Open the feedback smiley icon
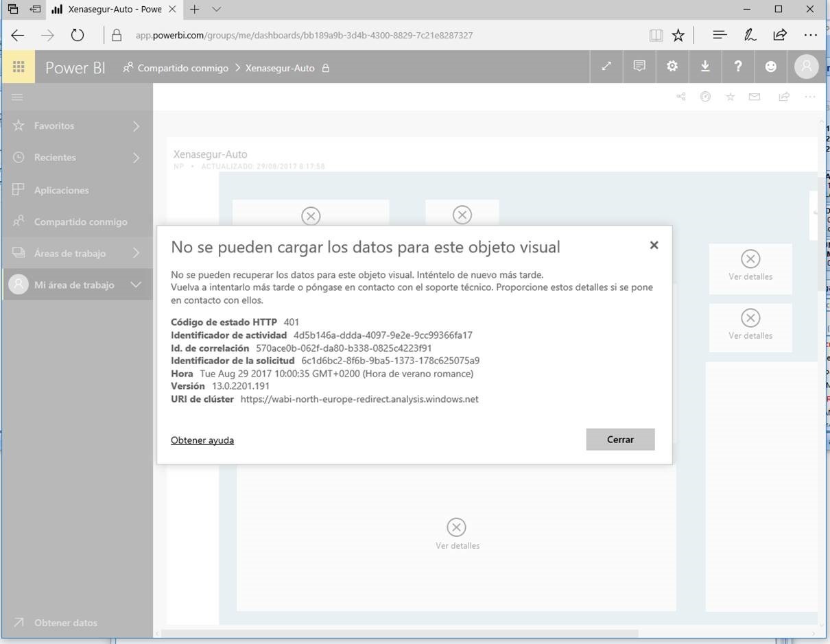Screen dimensions: 830x644 pyautogui.click(x=771, y=67)
